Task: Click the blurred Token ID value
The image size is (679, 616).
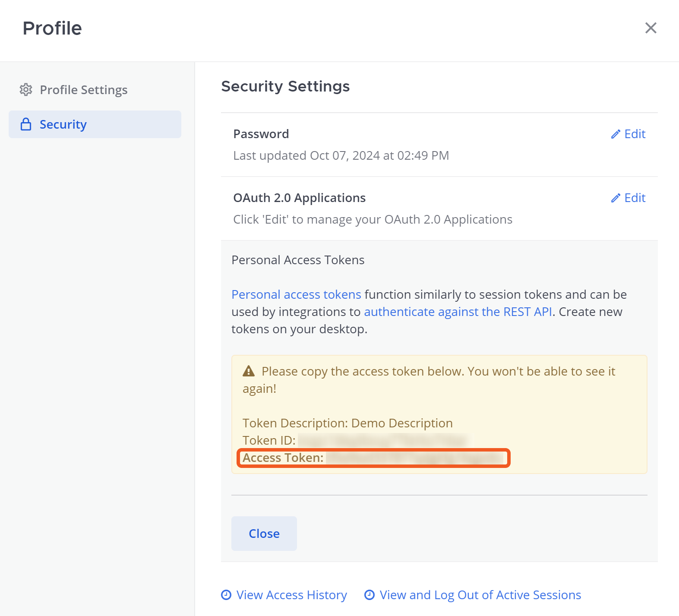Action: point(382,441)
